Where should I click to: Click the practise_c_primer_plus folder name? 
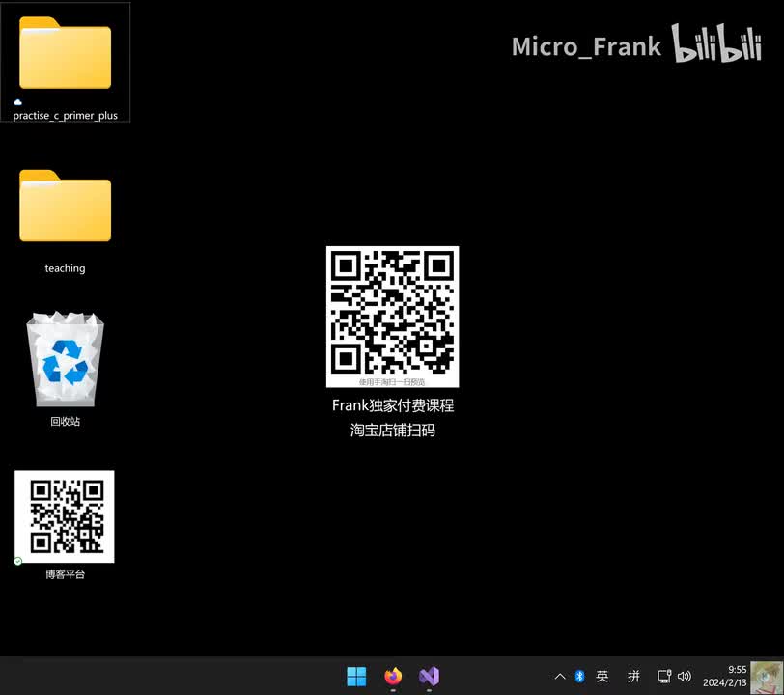pyautogui.click(x=65, y=116)
